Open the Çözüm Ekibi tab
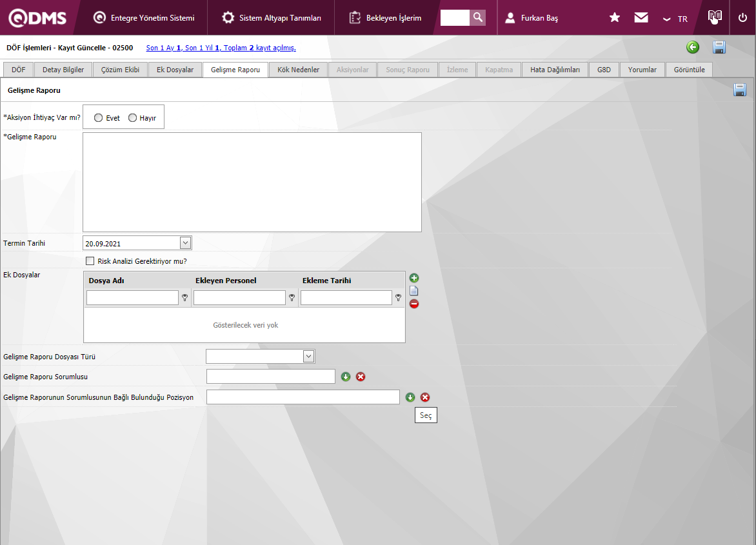756x545 pixels. point(120,70)
